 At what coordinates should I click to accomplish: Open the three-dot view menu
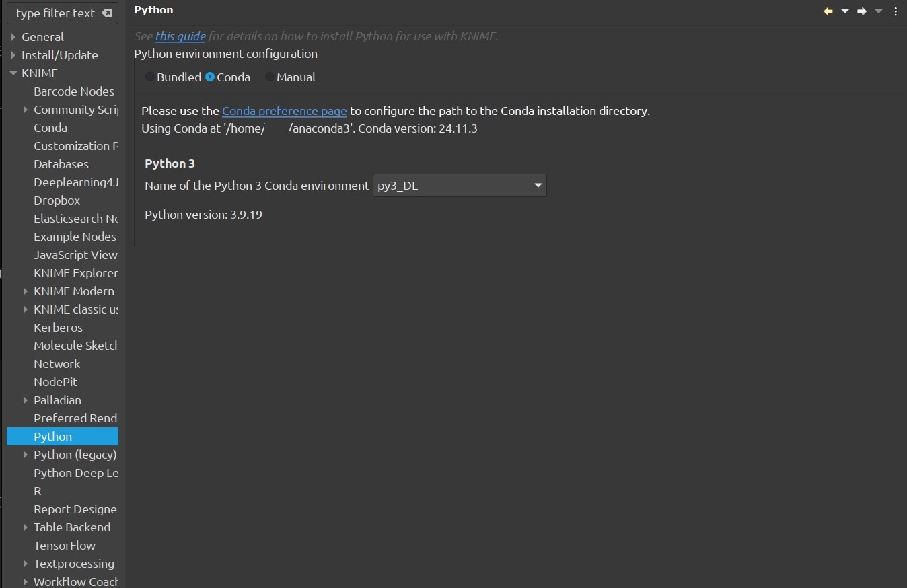[896, 11]
